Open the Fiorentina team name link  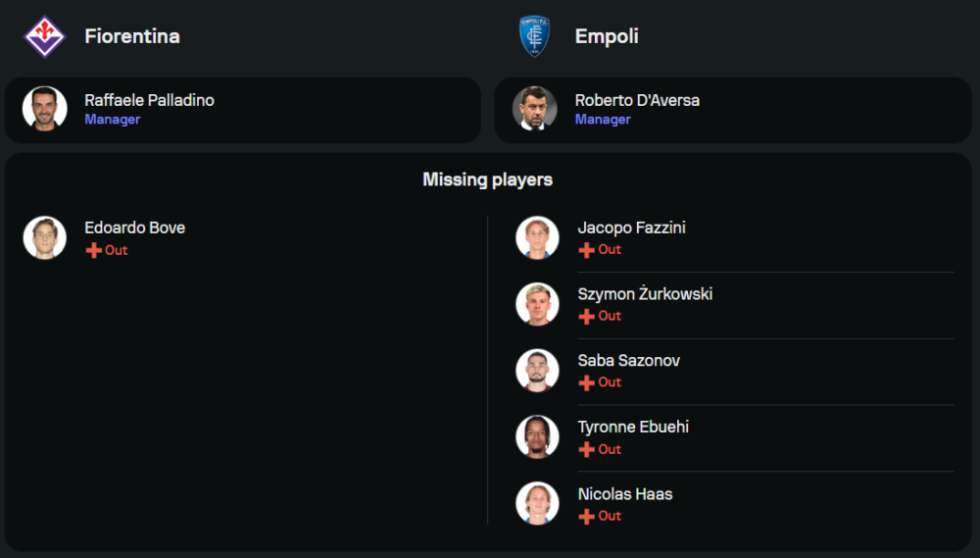pos(132,36)
